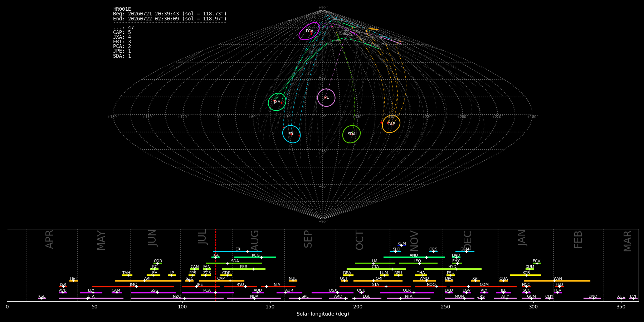Viewport: 644px width, 322px height.
Task: Select the CAP radiant circle on sky map
Action: 391,124
